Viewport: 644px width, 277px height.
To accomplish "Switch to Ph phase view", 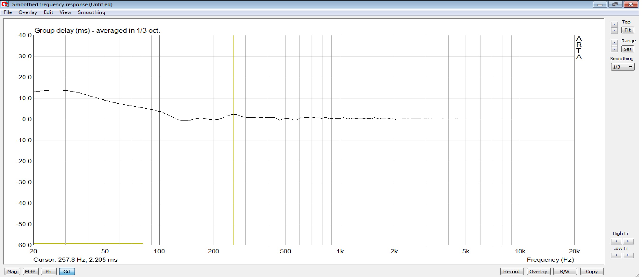I will [48, 272].
